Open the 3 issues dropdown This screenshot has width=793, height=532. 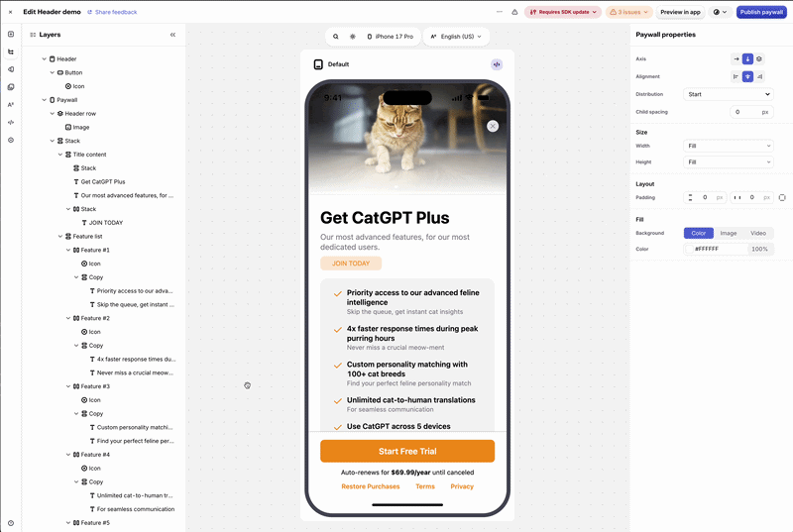tap(628, 12)
